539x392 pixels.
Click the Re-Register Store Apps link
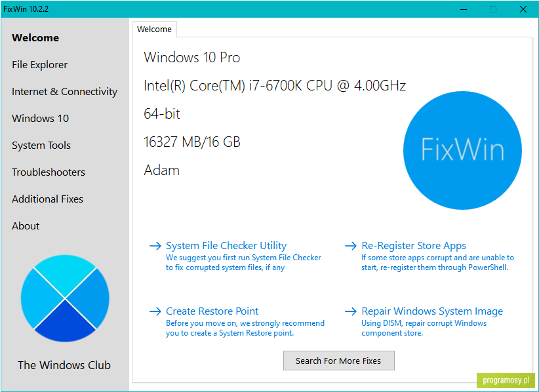(414, 246)
